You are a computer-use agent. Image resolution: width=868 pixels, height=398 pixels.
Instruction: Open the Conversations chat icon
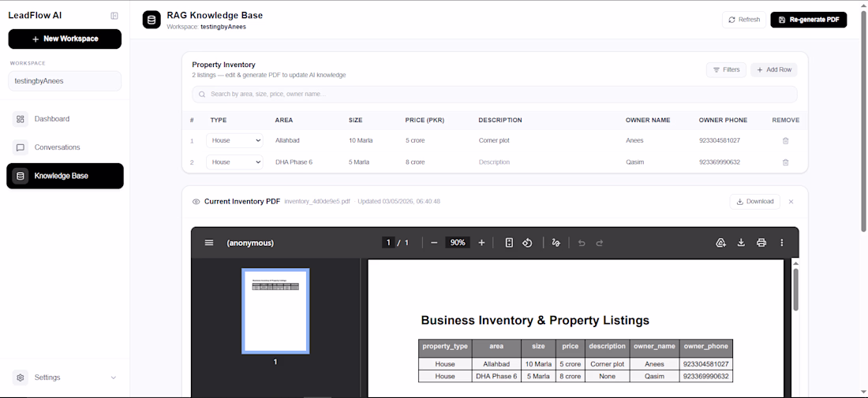(x=21, y=147)
